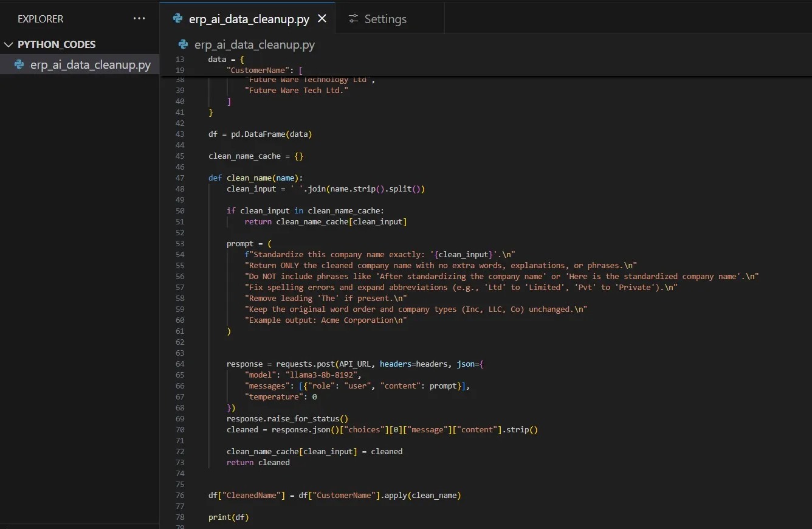Select the erp_ai_data_cleanup.py tab label
Screen dimensions: 812x529
pyautogui.click(x=249, y=19)
